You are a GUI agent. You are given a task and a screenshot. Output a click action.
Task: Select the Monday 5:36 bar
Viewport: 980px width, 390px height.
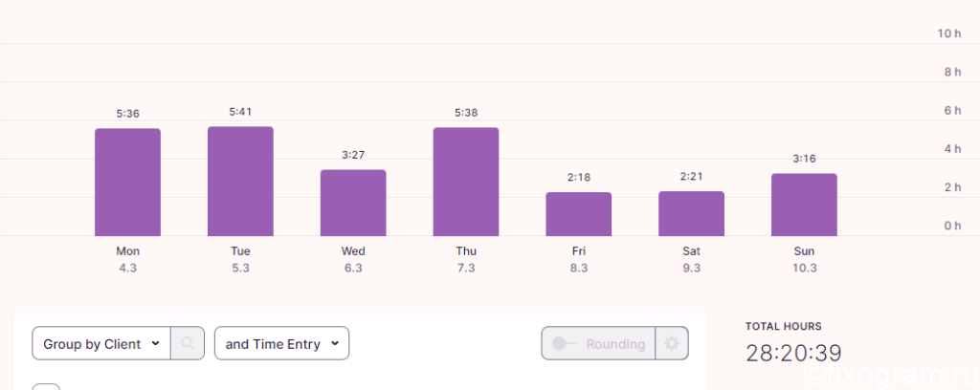tap(127, 183)
